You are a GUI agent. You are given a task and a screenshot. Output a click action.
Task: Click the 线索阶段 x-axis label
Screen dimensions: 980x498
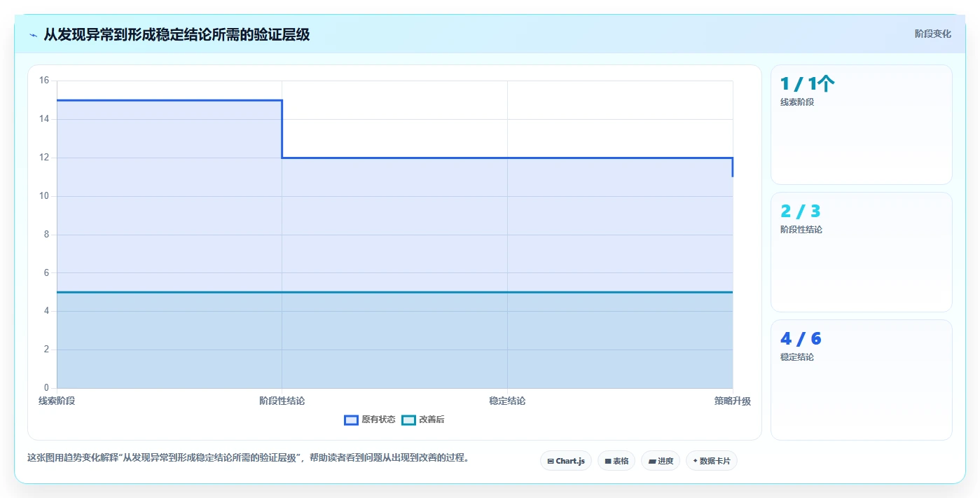57,401
